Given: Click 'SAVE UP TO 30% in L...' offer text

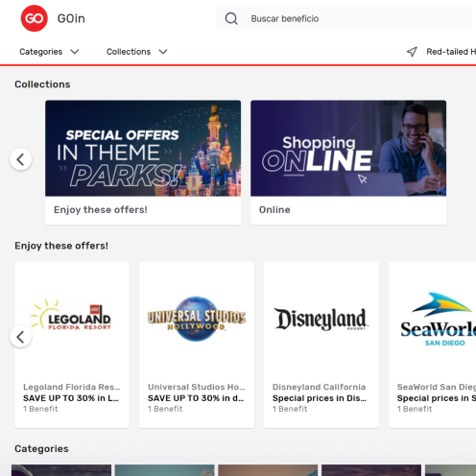Looking at the screenshot, I should [x=71, y=398].
